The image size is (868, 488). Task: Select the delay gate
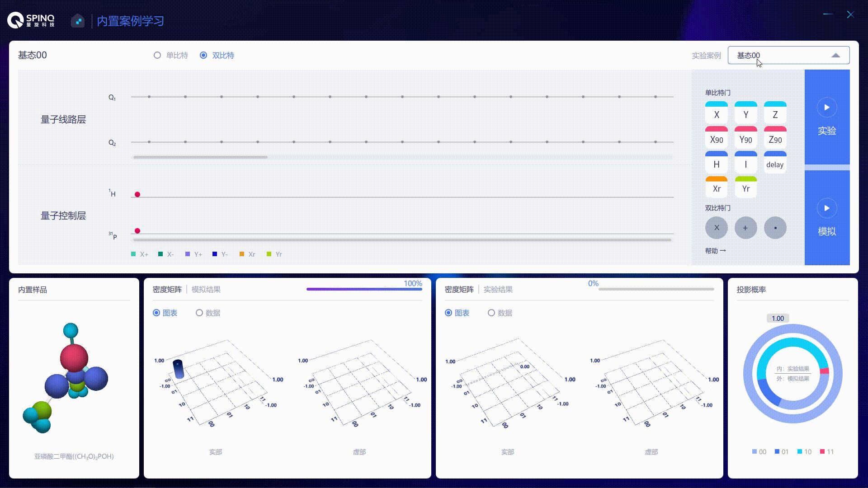775,164
